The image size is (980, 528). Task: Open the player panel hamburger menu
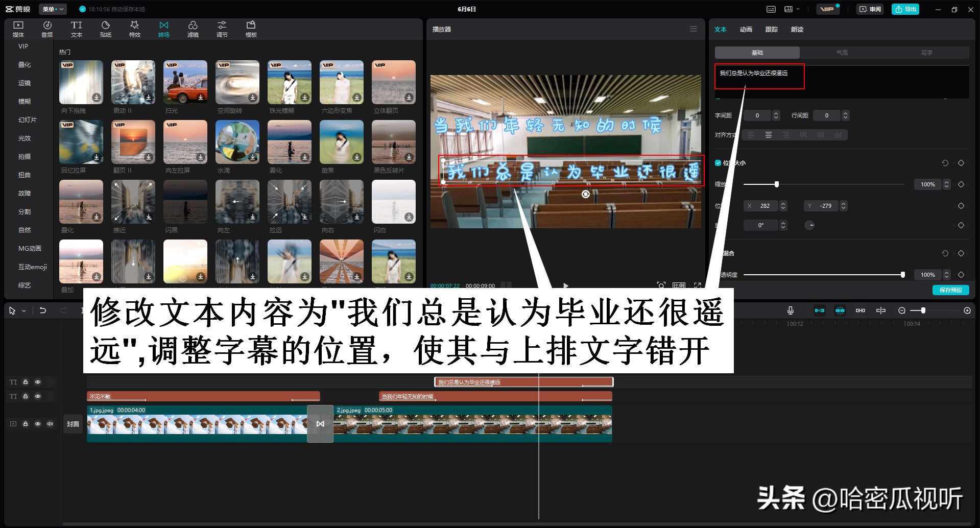tap(693, 29)
